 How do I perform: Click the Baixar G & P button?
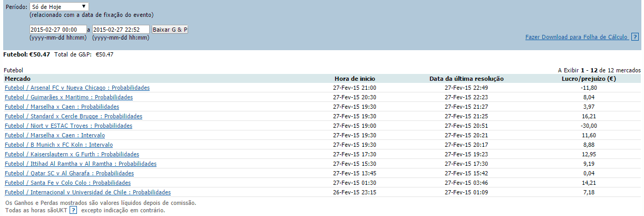point(170,30)
